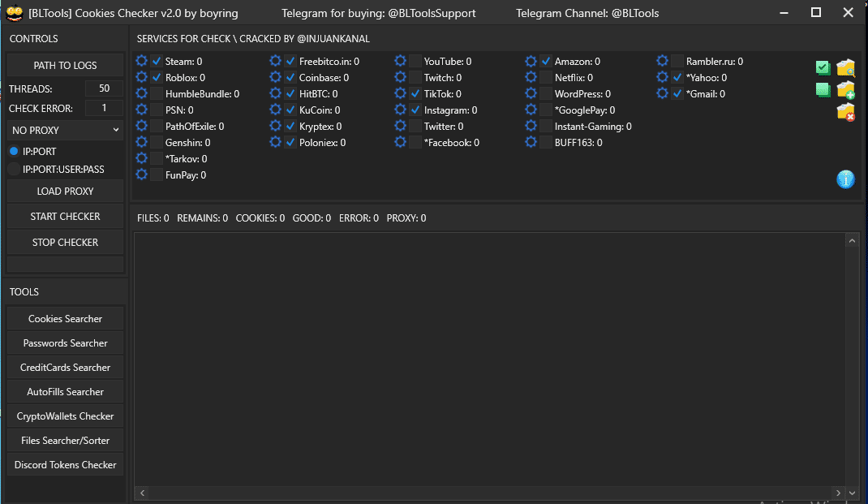Click the 'GOOD: 0' status text
Image resolution: width=868 pixels, height=504 pixels.
[x=312, y=218]
